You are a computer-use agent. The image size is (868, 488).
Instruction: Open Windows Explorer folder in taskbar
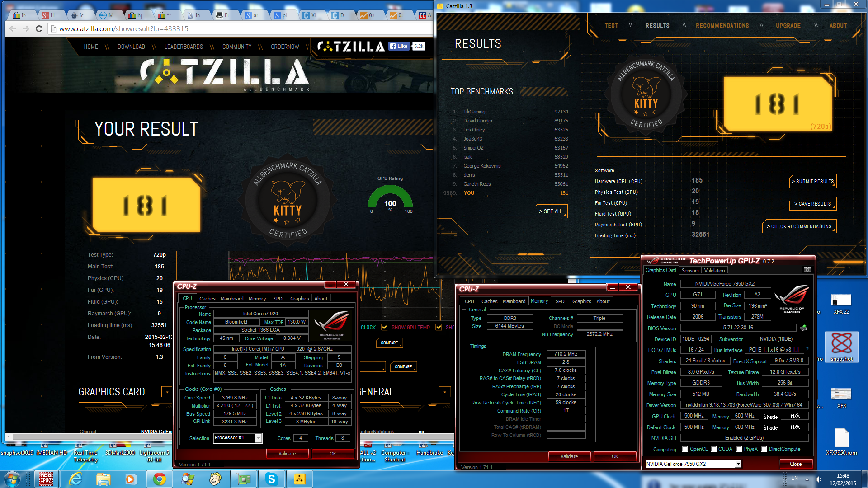pos(103,479)
